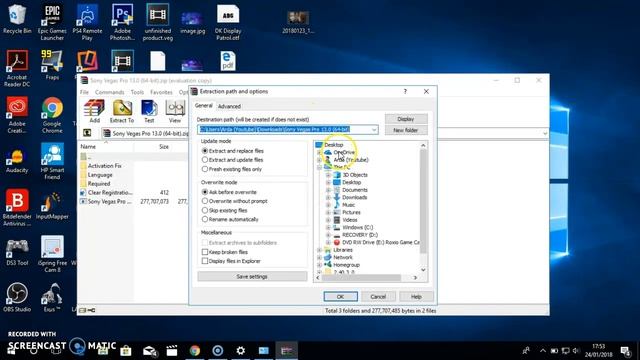Click the Display button

coord(406,119)
